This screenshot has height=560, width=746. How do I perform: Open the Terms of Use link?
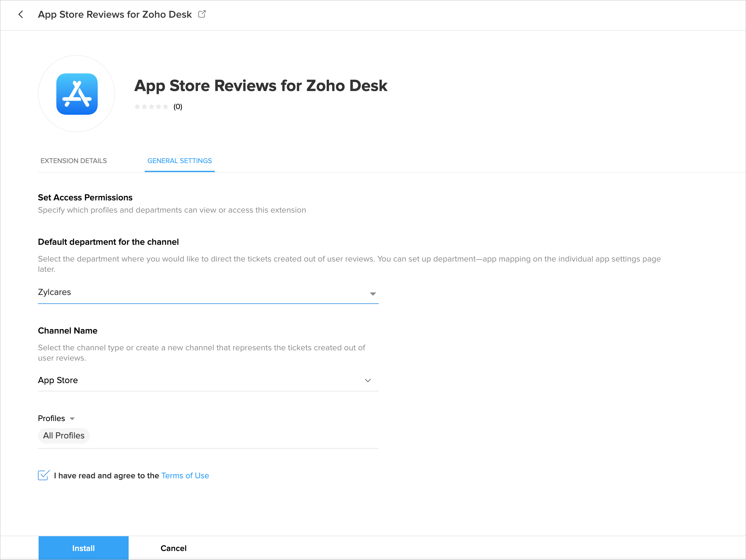pos(185,476)
